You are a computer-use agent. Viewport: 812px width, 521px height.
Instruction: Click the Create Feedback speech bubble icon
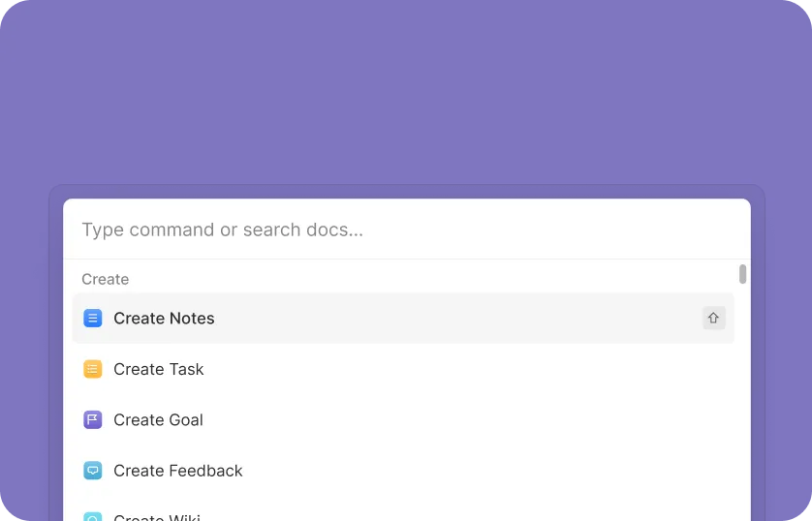pos(93,471)
